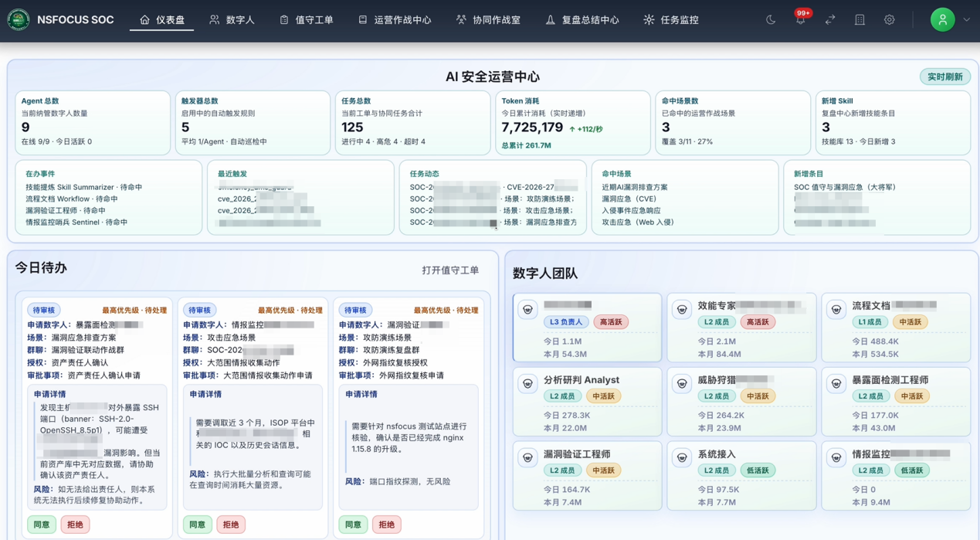The image size is (980, 540).
Task: Reject the 大范围情报收集动作申请 with 拒绝
Action: point(231,525)
